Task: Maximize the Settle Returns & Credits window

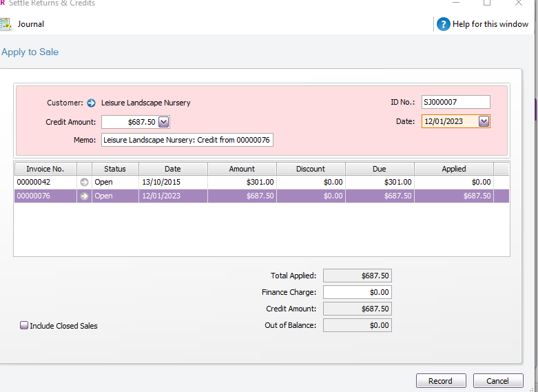Action: coord(487,3)
